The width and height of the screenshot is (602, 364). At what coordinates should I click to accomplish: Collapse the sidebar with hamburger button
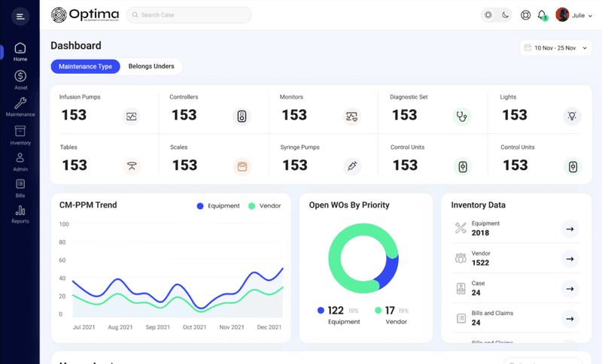(x=20, y=17)
